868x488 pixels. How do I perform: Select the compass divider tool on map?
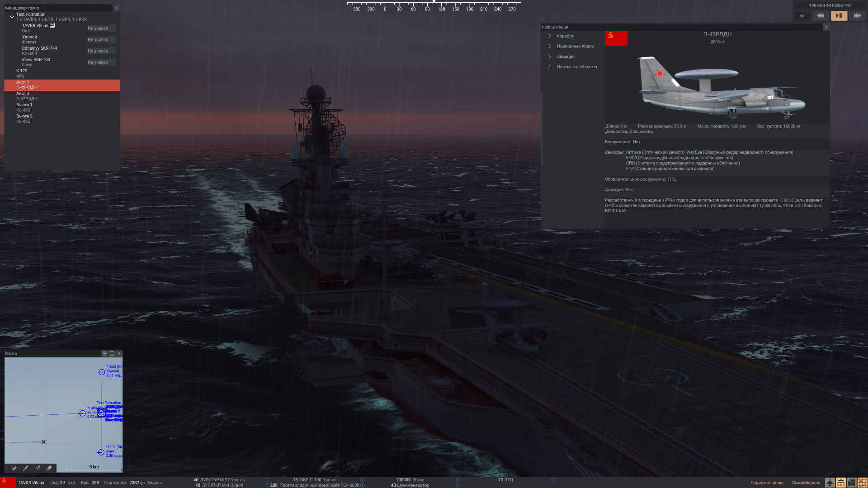pyautogui.click(x=38, y=468)
